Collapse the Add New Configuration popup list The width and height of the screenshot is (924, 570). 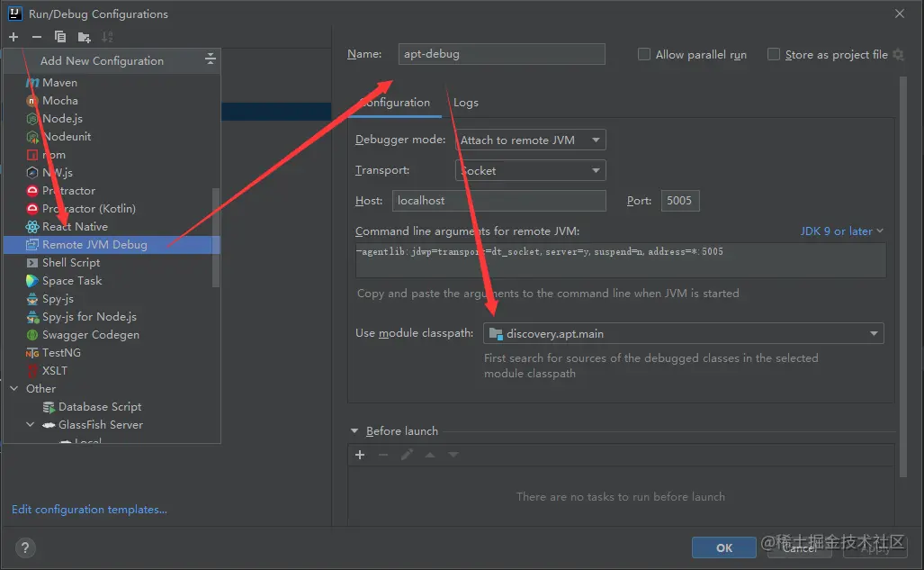[x=211, y=59]
